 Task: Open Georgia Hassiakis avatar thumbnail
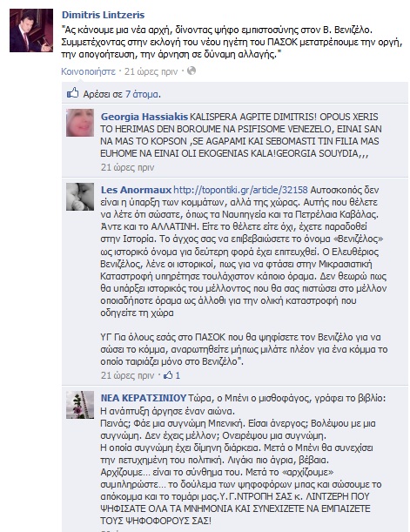pyautogui.click(x=80, y=123)
